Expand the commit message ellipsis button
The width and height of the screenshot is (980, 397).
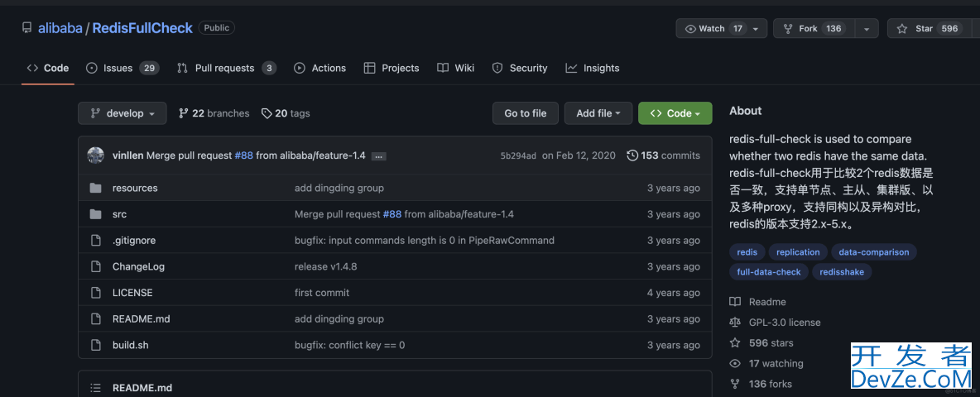[x=378, y=156]
